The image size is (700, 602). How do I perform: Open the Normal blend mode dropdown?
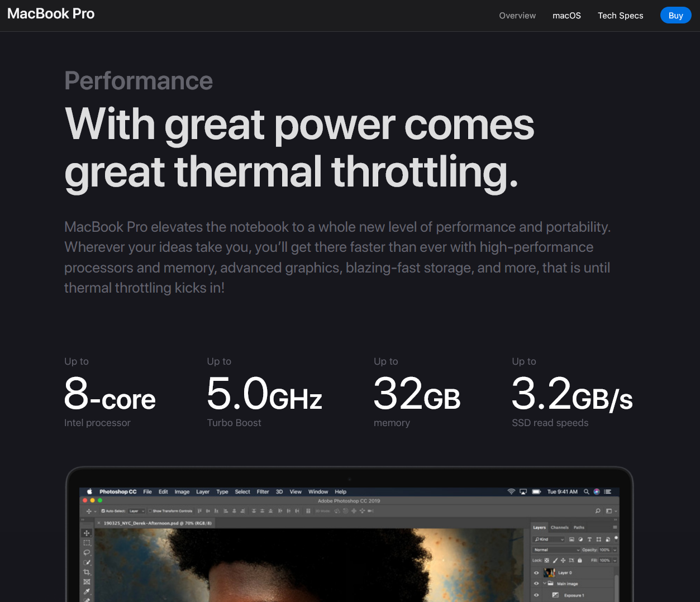click(556, 550)
